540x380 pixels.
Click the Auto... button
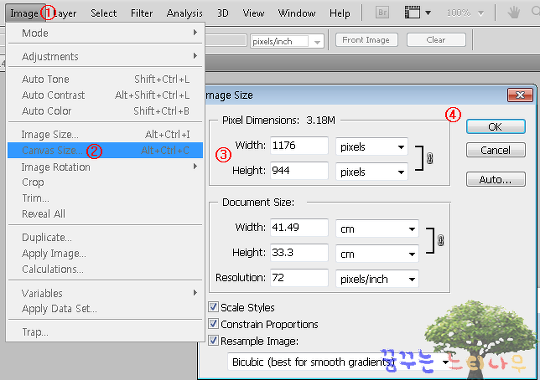coord(496,179)
